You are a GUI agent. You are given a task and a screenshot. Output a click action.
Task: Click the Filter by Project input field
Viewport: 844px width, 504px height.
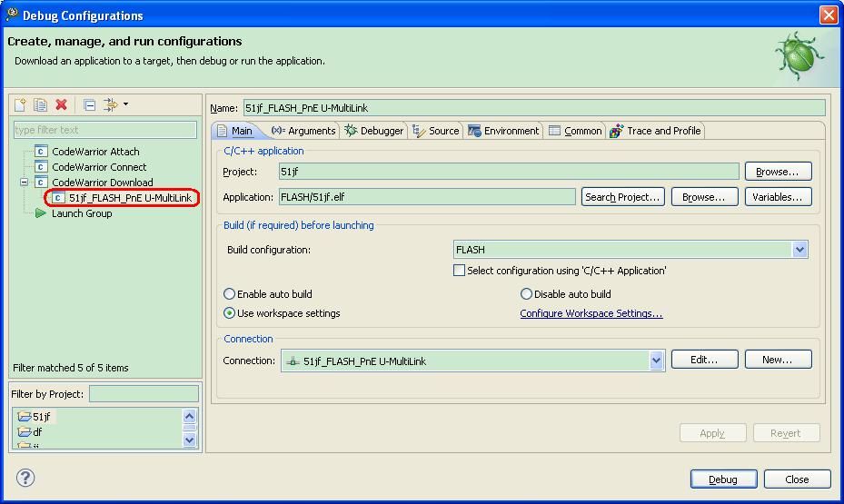pyautogui.click(x=144, y=394)
